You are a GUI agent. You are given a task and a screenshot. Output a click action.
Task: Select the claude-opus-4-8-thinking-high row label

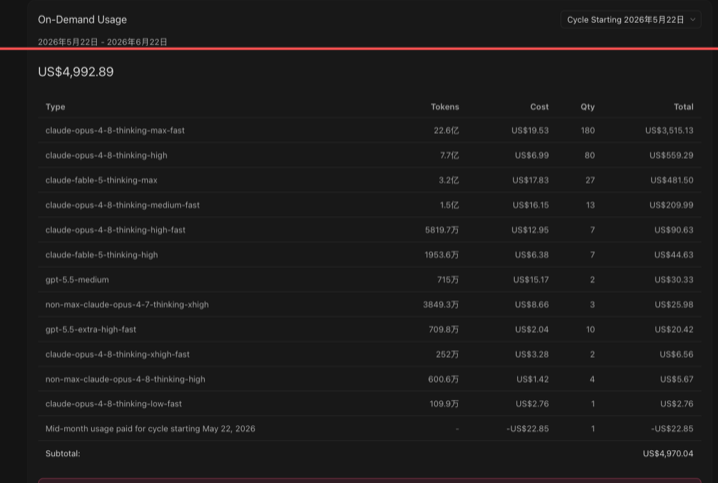tap(106, 155)
